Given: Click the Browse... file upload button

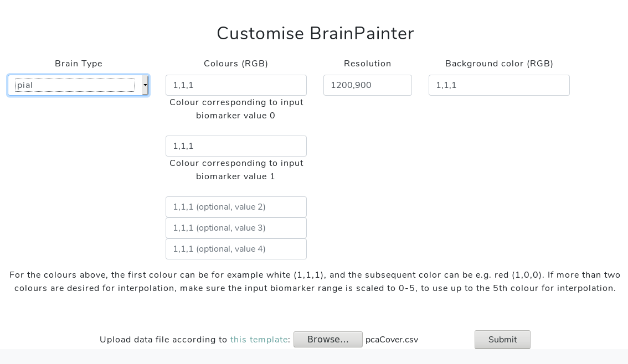Looking at the screenshot, I should click(x=328, y=339).
